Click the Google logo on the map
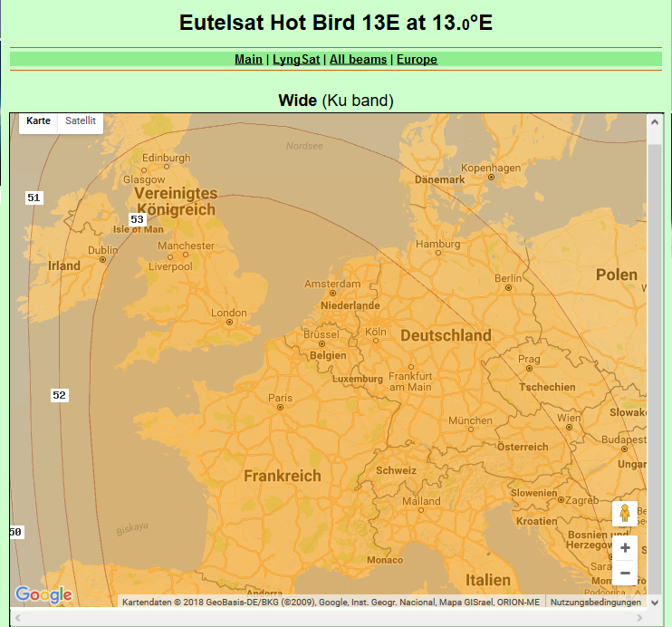 [43, 594]
